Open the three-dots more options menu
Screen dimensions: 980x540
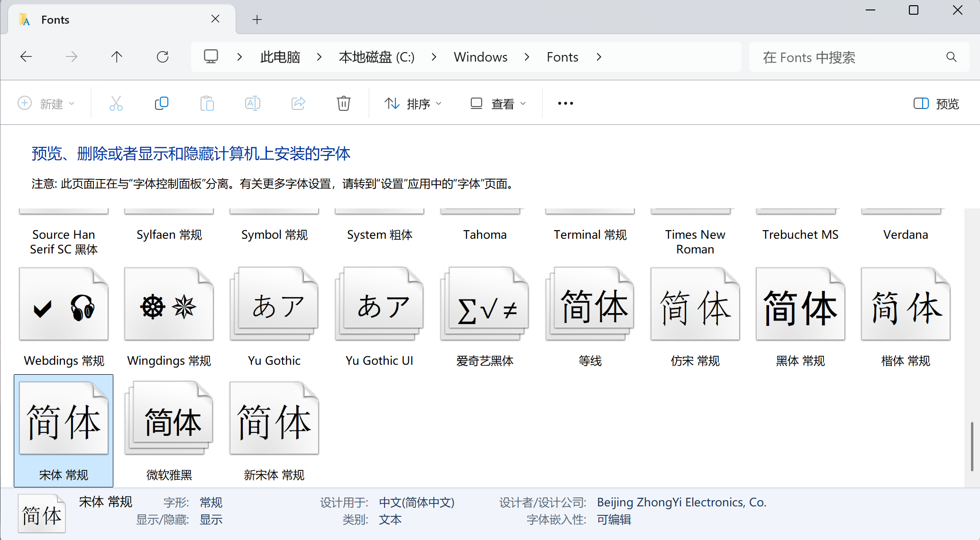[566, 103]
